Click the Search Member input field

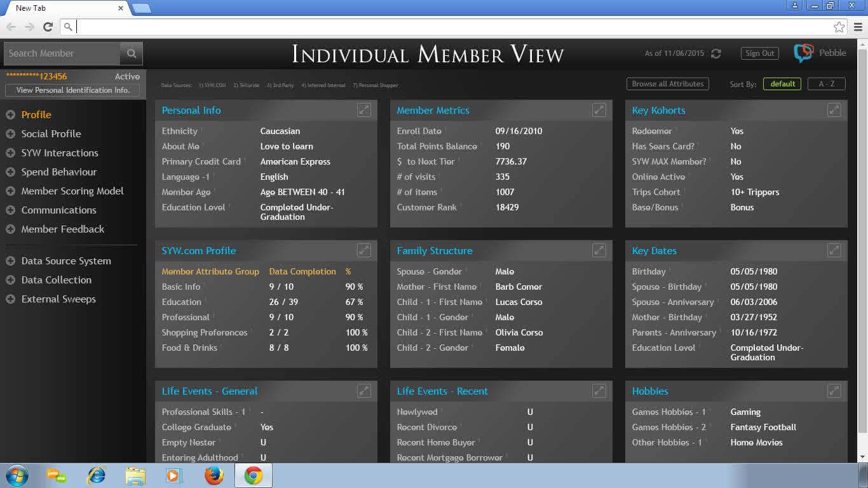click(62, 54)
